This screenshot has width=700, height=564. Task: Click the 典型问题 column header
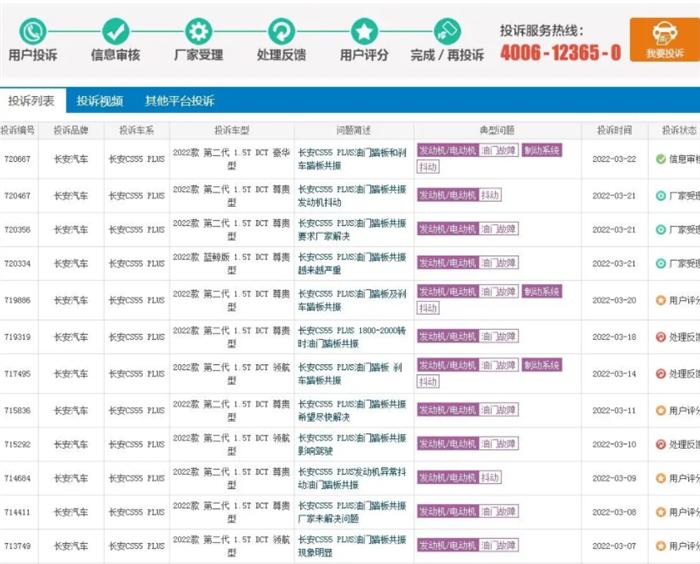point(497,130)
